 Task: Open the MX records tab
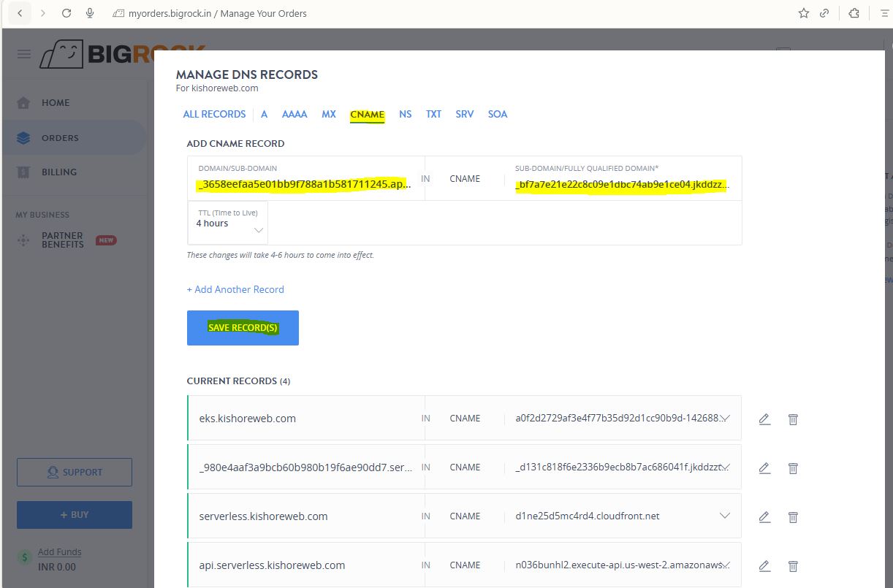pos(329,114)
